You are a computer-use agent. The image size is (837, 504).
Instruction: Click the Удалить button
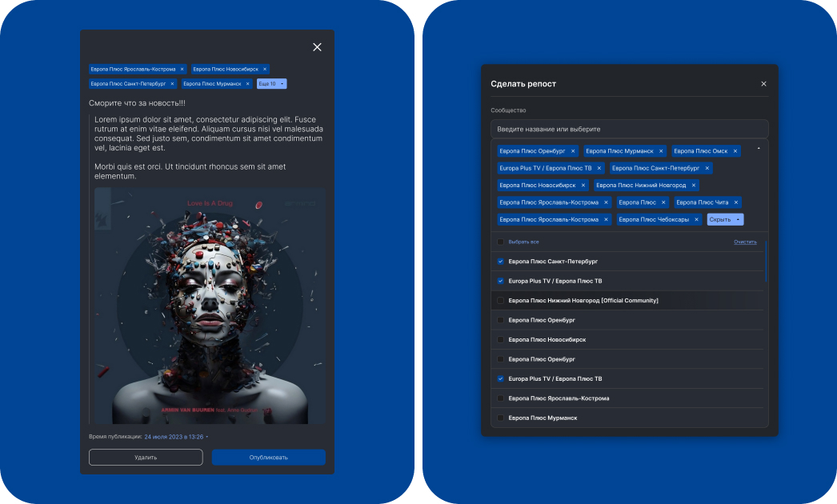click(x=146, y=457)
